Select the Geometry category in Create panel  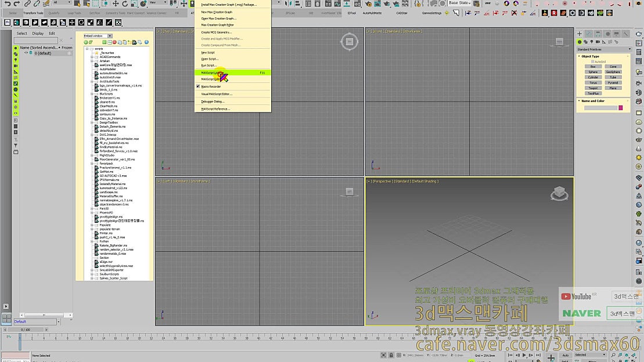579,41
